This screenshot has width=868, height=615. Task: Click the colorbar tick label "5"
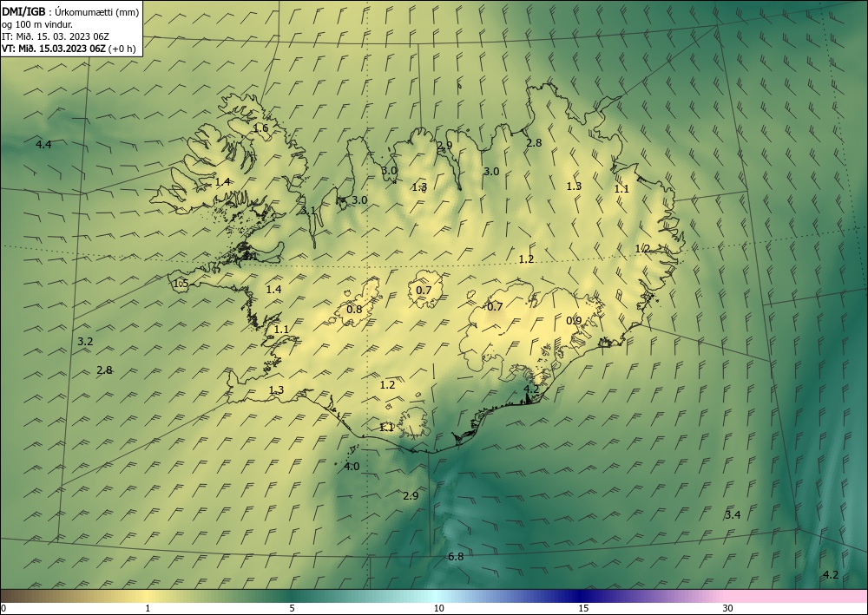[x=292, y=609]
